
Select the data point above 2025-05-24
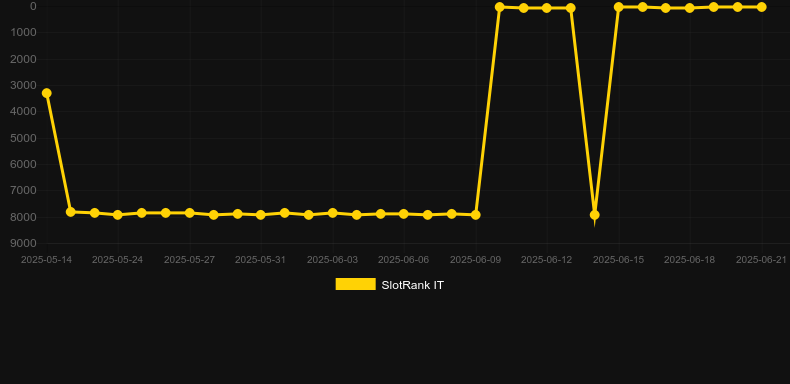[118, 215]
